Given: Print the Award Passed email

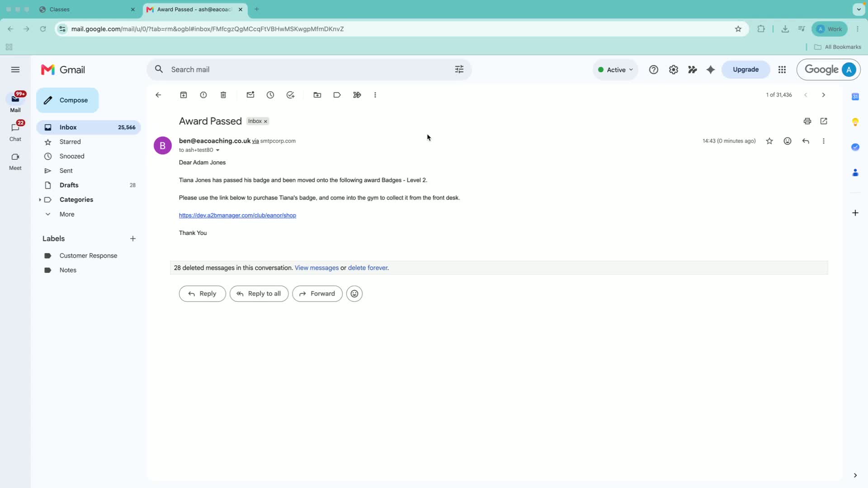Looking at the screenshot, I should [x=807, y=121].
